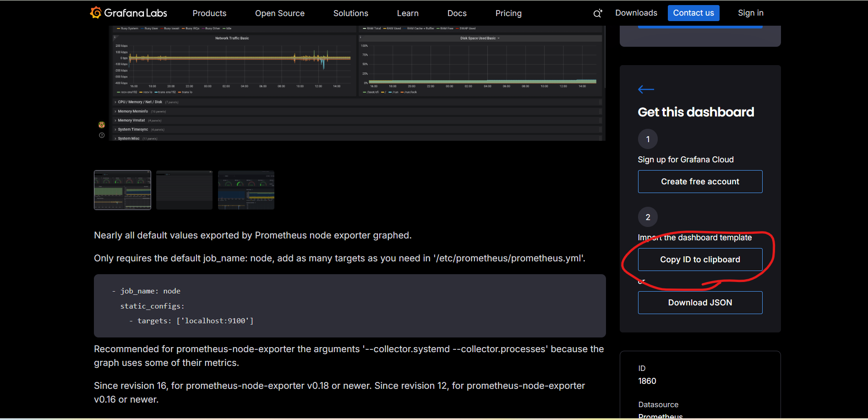Click Create free account
Viewport: 868px width, 420px height.
click(x=700, y=182)
